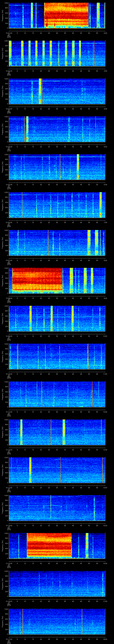Click the spectrogram panel starting at 15:16:00
The height and width of the screenshot is (644, 114).
57,584
